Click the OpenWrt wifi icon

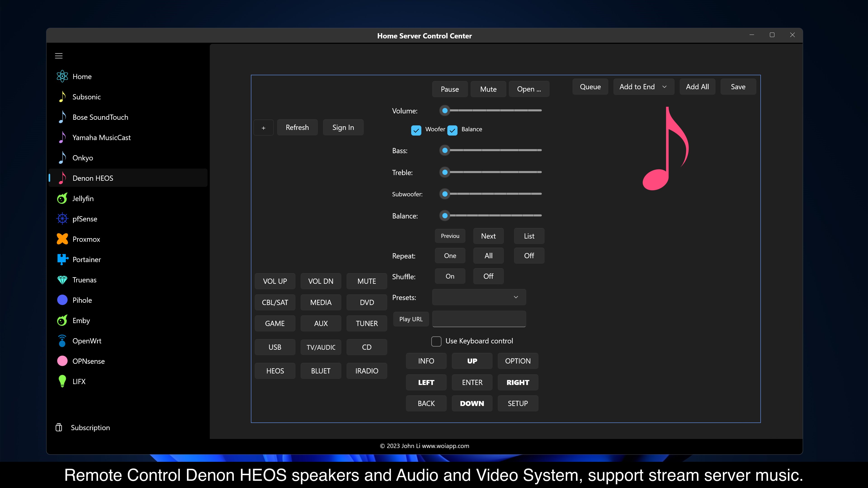click(62, 341)
